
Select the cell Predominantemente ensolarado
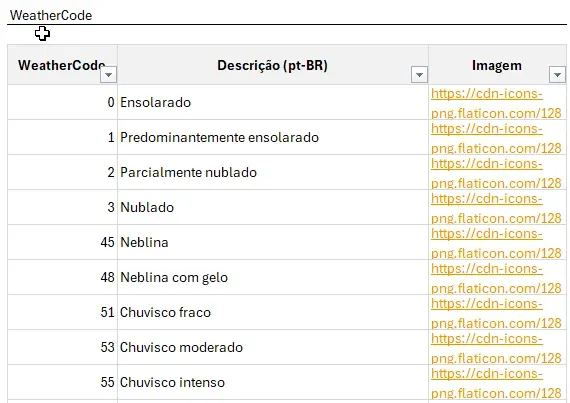click(273, 137)
